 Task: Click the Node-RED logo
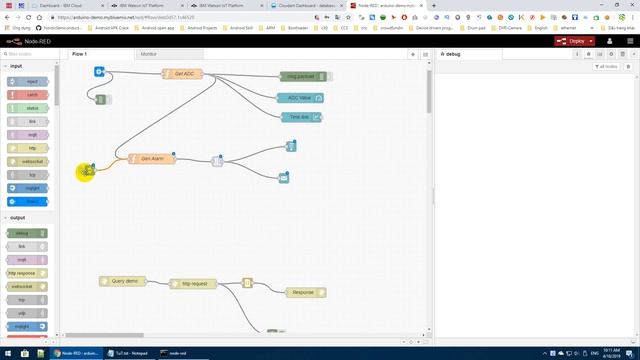click(29, 41)
